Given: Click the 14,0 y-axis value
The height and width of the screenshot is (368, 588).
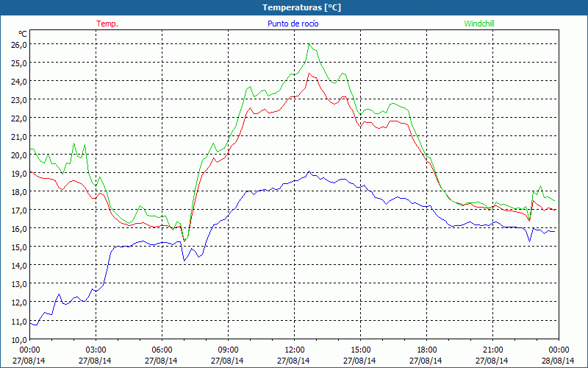Looking at the screenshot, I should click(x=18, y=266).
